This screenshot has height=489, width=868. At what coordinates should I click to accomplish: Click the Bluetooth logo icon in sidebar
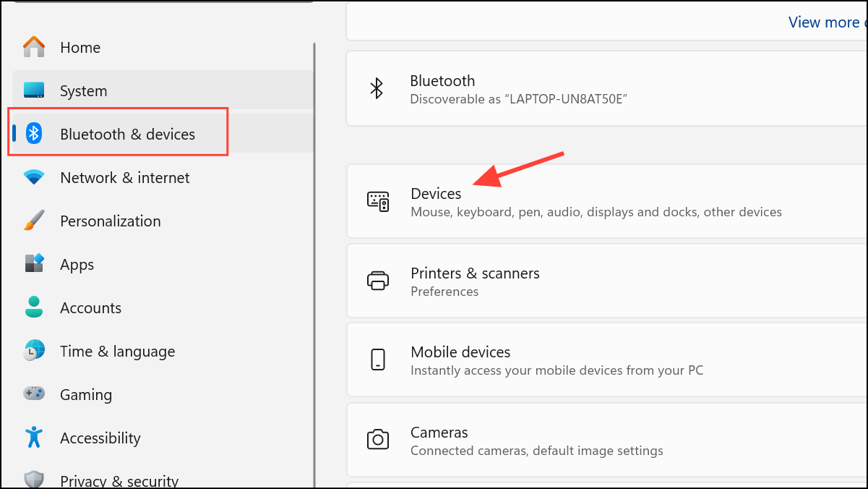coord(34,133)
